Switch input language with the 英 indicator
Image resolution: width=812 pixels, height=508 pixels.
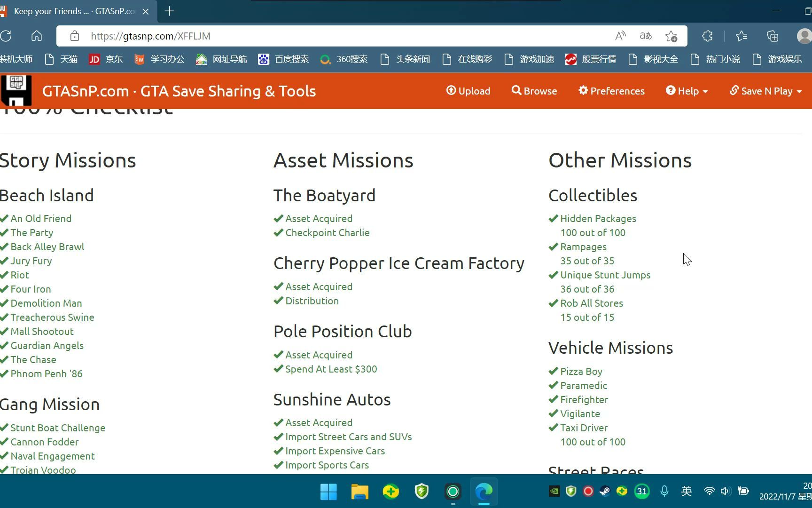click(x=687, y=492)
